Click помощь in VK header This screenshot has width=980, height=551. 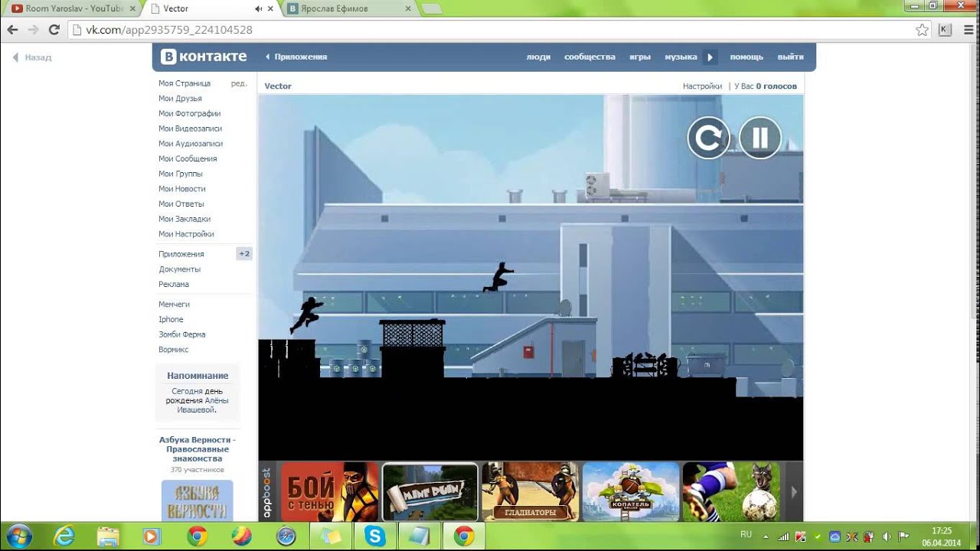(746, 57)
